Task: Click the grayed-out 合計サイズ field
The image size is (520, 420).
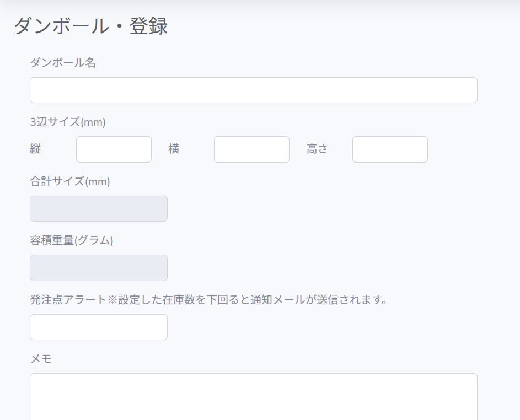Action: [98, 208]
